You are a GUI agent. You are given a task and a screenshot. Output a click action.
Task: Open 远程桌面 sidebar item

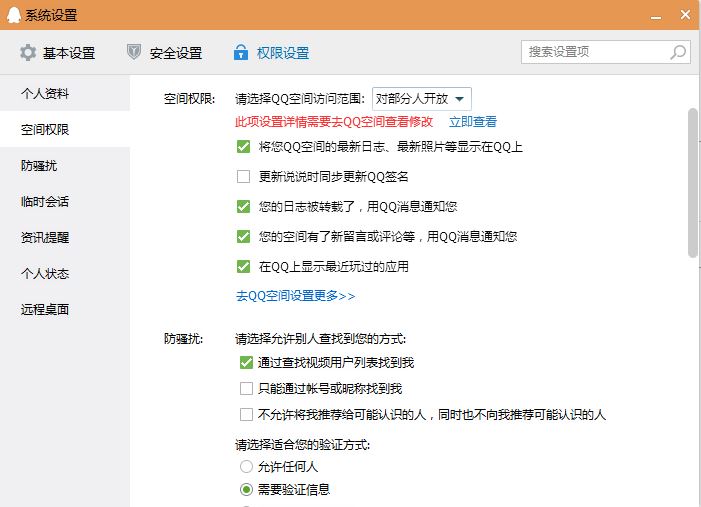(x=65, y=309)
